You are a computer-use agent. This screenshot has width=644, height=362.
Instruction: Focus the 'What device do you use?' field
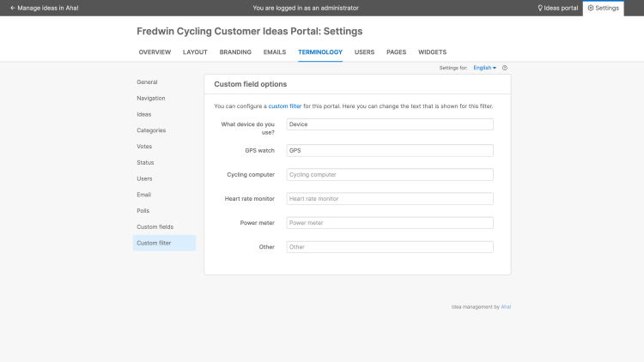point(390,124)
